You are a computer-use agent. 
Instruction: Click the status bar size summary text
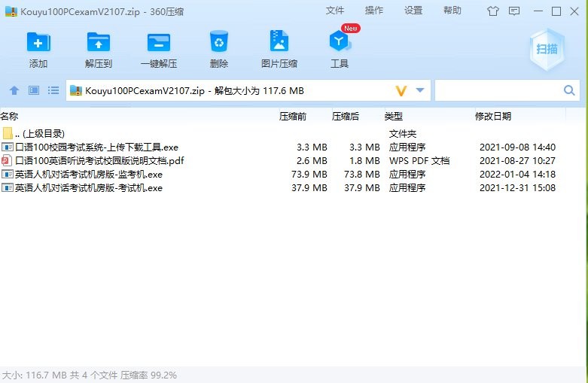tap(90, 375)
